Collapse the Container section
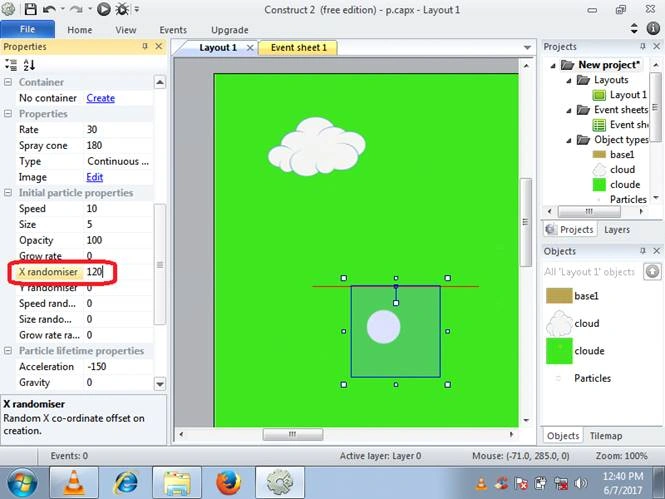 pos(8,82)
